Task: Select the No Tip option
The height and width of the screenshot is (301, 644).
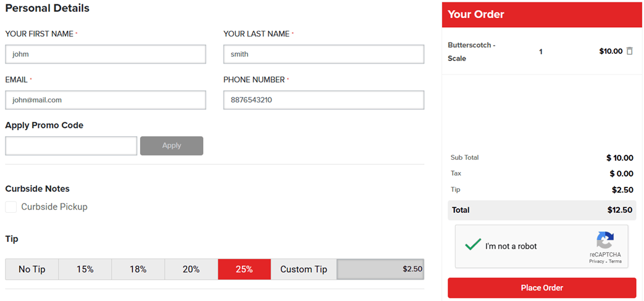Action: 32,270
